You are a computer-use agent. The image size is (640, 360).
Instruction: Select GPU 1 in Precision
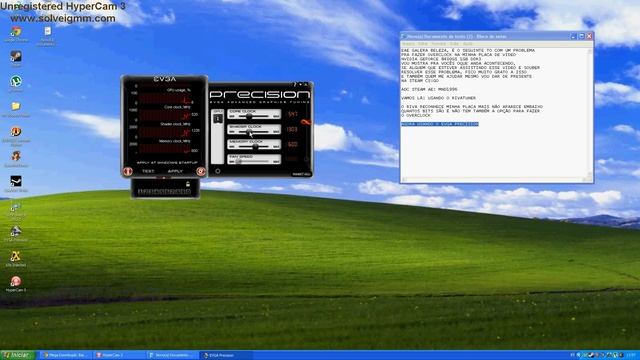point(218,118)
